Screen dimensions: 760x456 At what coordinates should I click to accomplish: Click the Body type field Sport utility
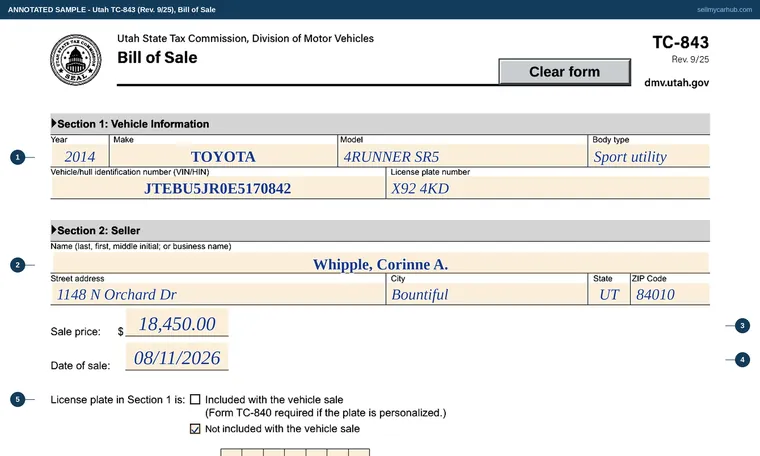coord(649,156)
